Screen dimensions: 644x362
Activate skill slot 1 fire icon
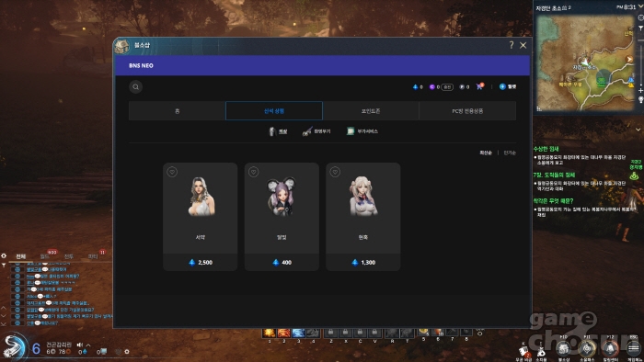[270, 333]
